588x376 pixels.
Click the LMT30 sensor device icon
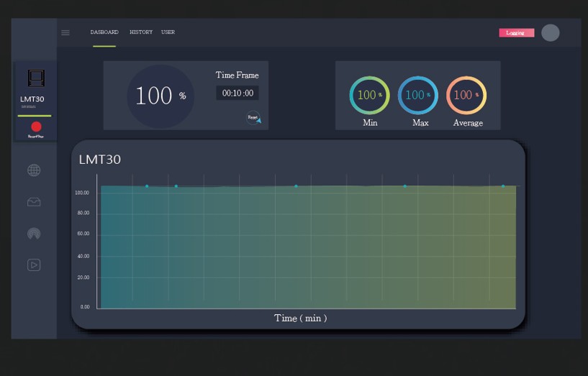click(35, 78)
